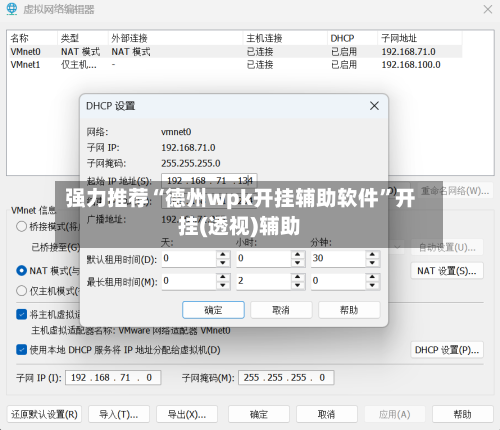The height and width of the screenshot is (430, 500).
Task: Select the NAT 模式 radio button
Action: (21, 270)
